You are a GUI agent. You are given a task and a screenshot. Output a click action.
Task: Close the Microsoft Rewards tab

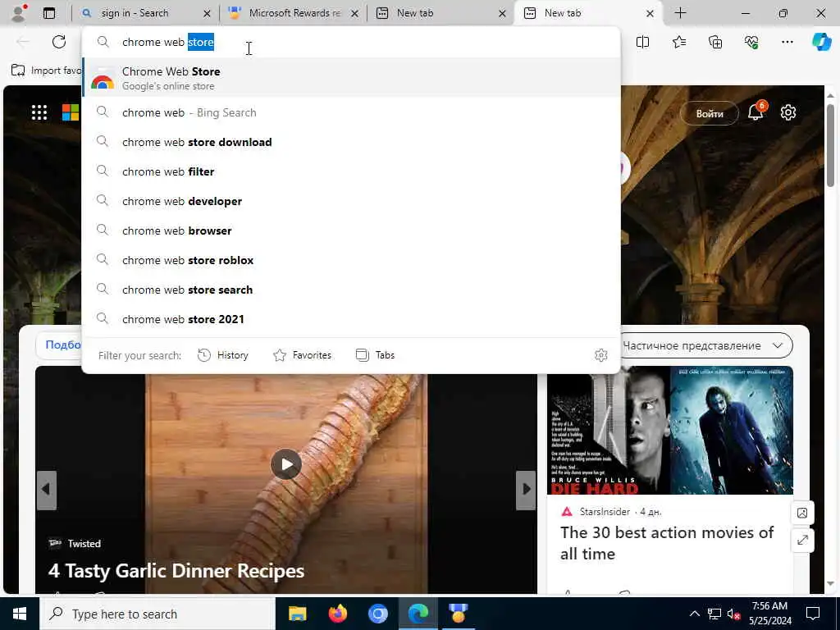pyautogui.click(x=354, y=13)
